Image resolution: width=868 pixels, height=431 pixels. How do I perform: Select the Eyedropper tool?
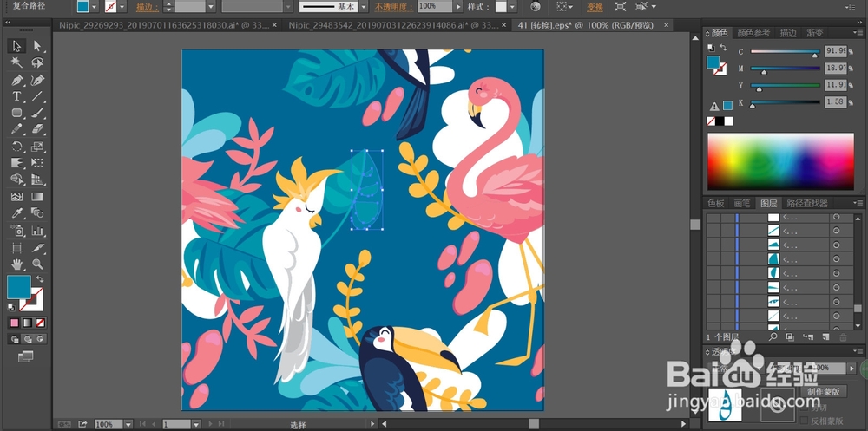click(16, 213)
